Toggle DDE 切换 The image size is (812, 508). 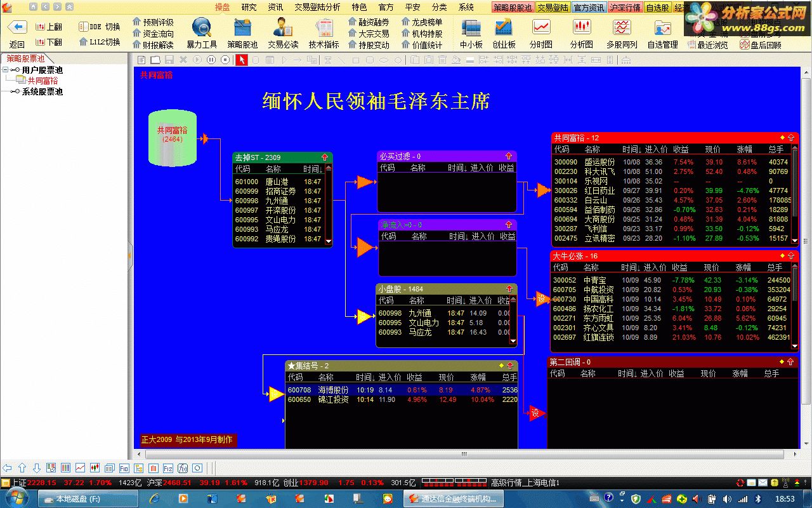tap(100, 27)
